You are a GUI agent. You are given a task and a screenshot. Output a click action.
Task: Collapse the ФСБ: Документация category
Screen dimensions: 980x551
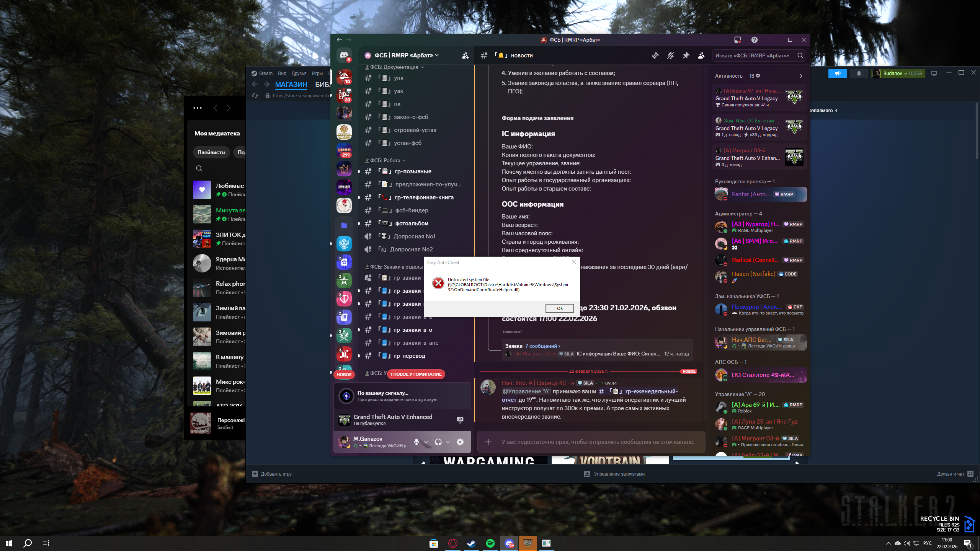[394, 67]
